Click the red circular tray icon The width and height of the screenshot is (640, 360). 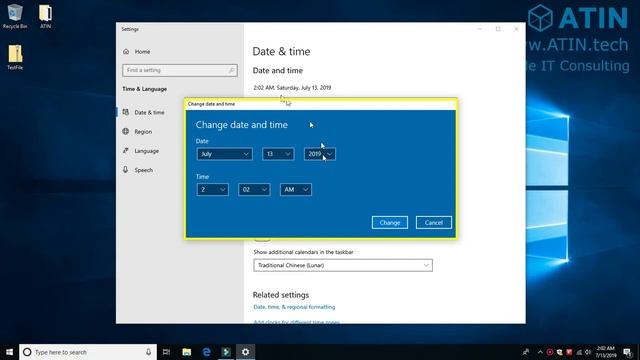click(550, 352)
